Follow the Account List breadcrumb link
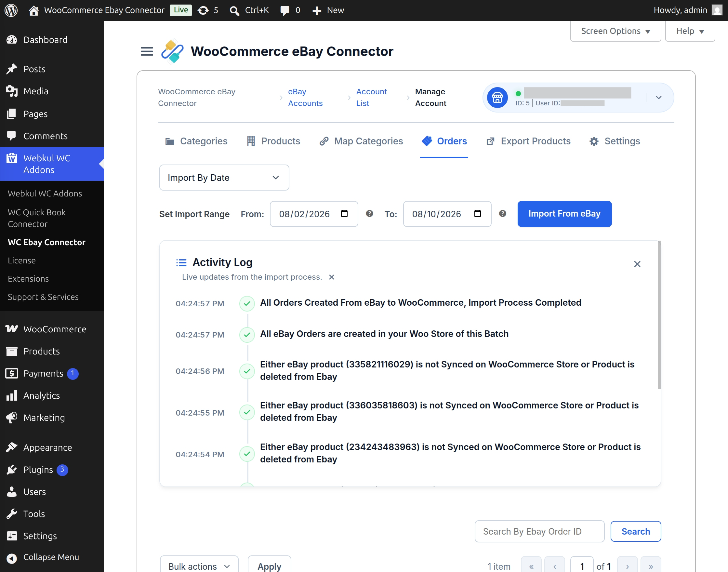 371,98
